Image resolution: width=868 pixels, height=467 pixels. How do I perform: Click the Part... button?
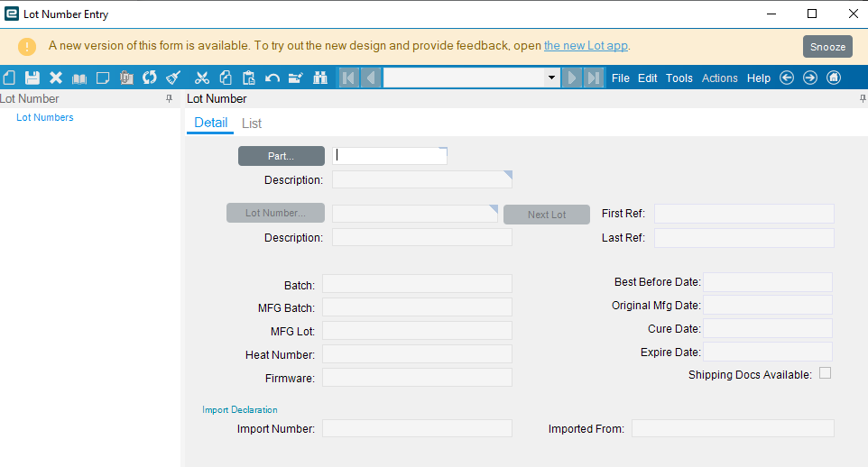(282, 156)
